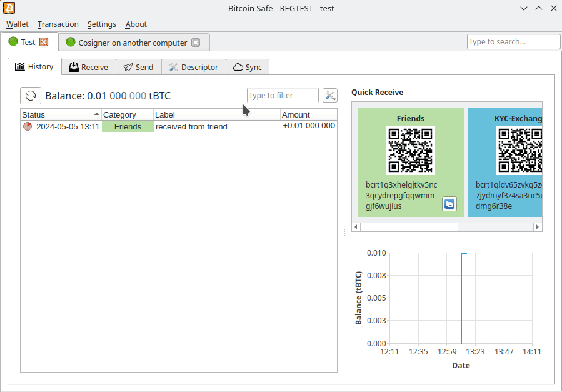Click the Bitcoin Safe app icon in title bar

point(9,8)
